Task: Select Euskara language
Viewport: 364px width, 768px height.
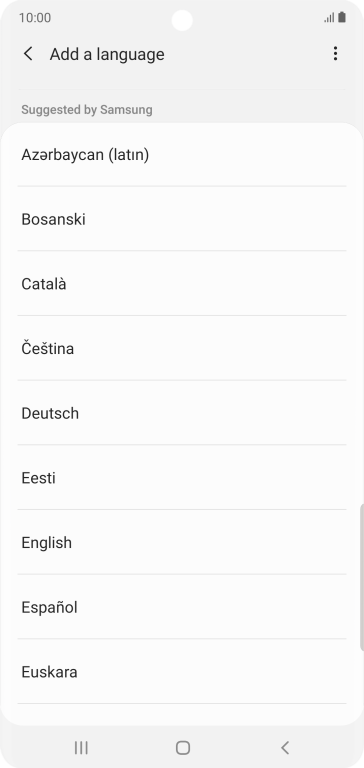Action: coord(182,672)
